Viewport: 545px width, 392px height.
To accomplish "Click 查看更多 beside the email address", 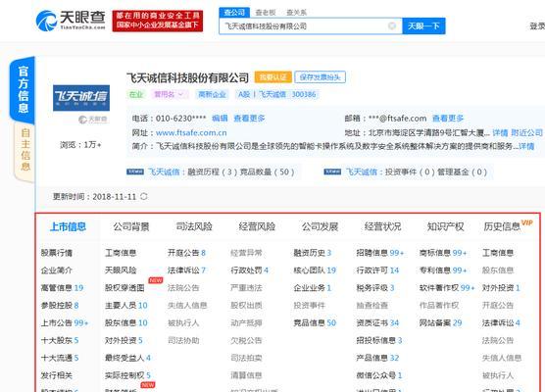I will pyautogui.click(x=448, y=119).
